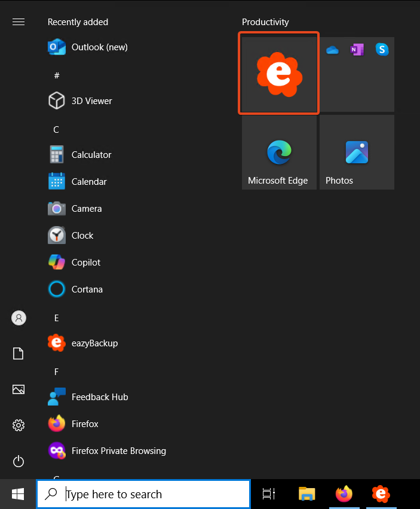Launch the Camera app

87,209
